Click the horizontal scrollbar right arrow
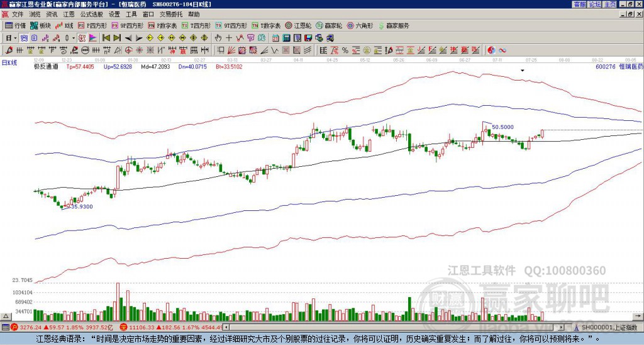The height and width of the screenshot is (345, 644). click(x=561, y=327)
